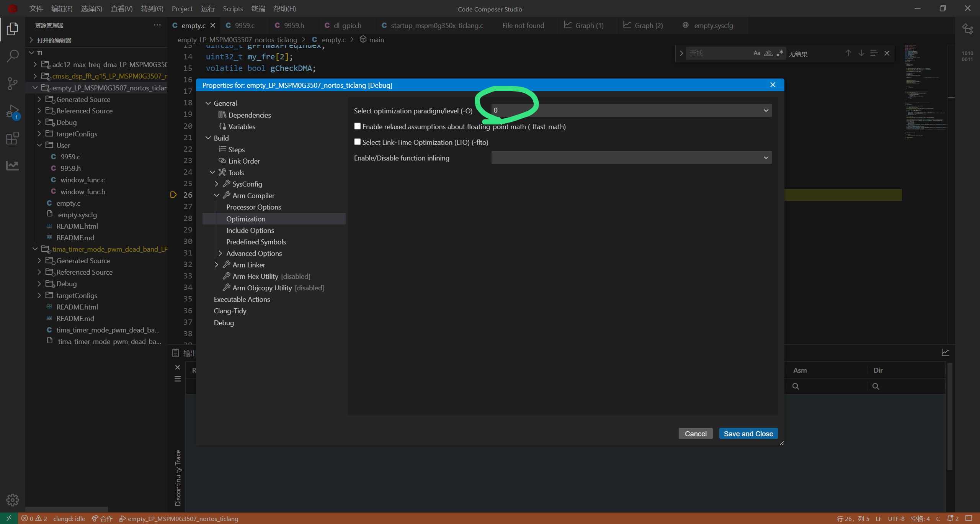Toggle match whole word in find widget
980x524 pixels.
(x=768, y=53)
